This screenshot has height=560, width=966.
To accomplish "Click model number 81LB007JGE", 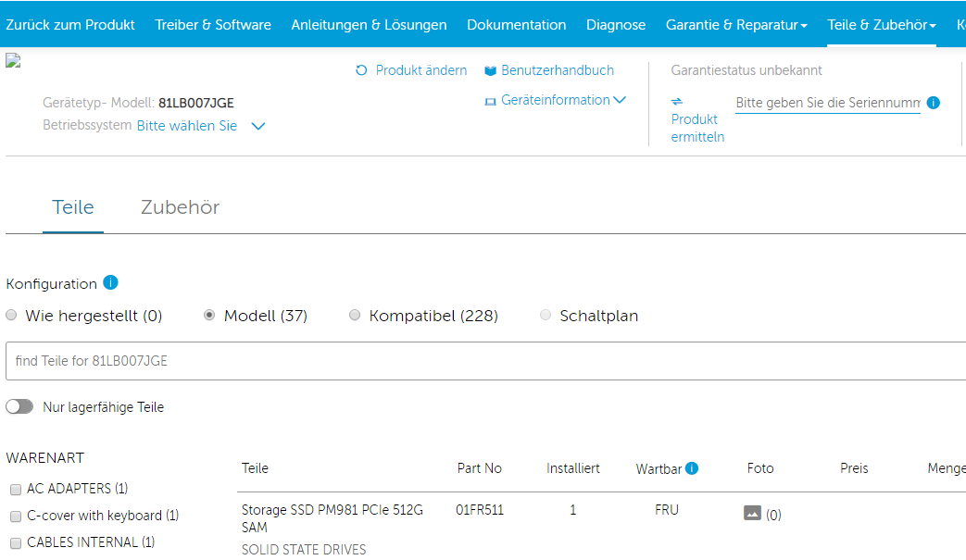I will (196, 103).
